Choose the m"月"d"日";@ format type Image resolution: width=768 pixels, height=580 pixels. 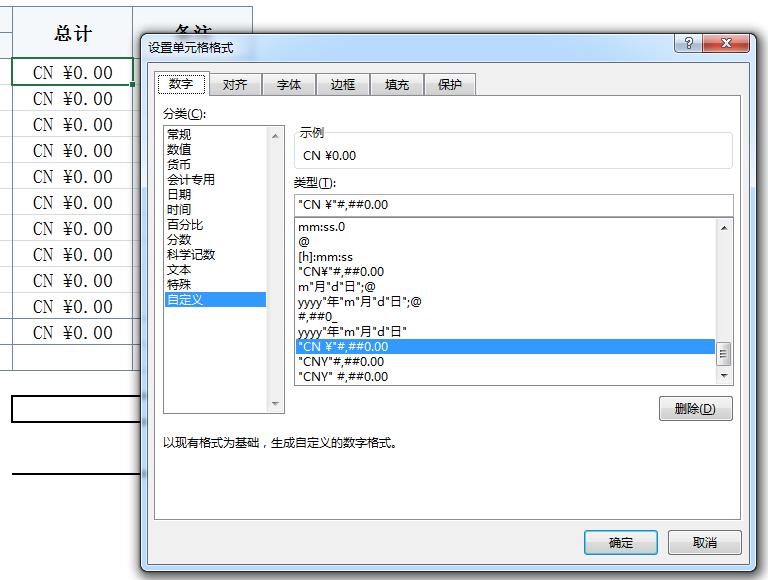505,287
